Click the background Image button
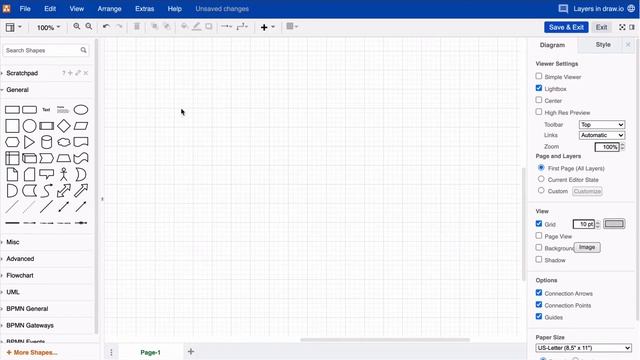This screenshot has height=360, width=640. [587, 247]
